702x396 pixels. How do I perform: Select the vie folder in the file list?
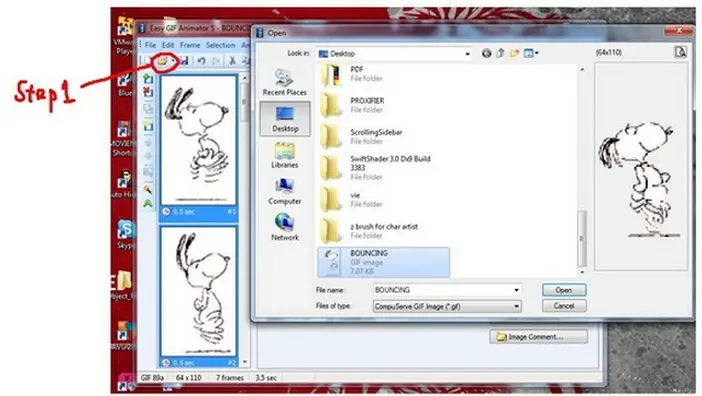[x=352, y=200]
